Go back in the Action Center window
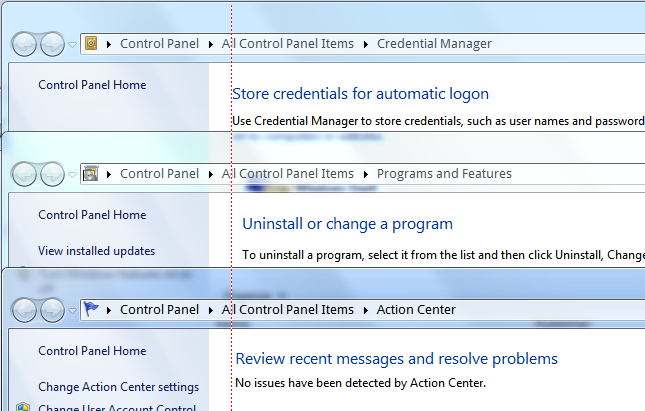This screenshot has width=645, height=411. 25,310
